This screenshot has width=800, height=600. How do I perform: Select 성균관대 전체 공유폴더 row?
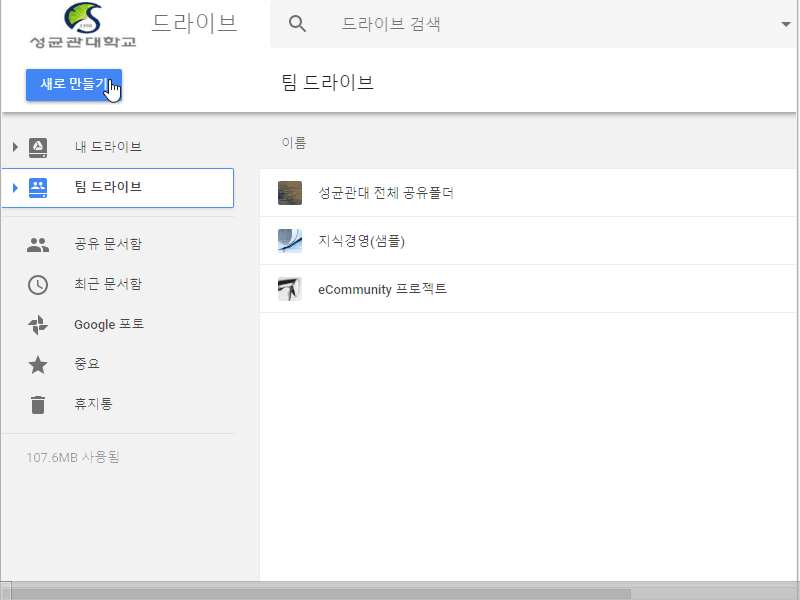(x=528, y=193)
